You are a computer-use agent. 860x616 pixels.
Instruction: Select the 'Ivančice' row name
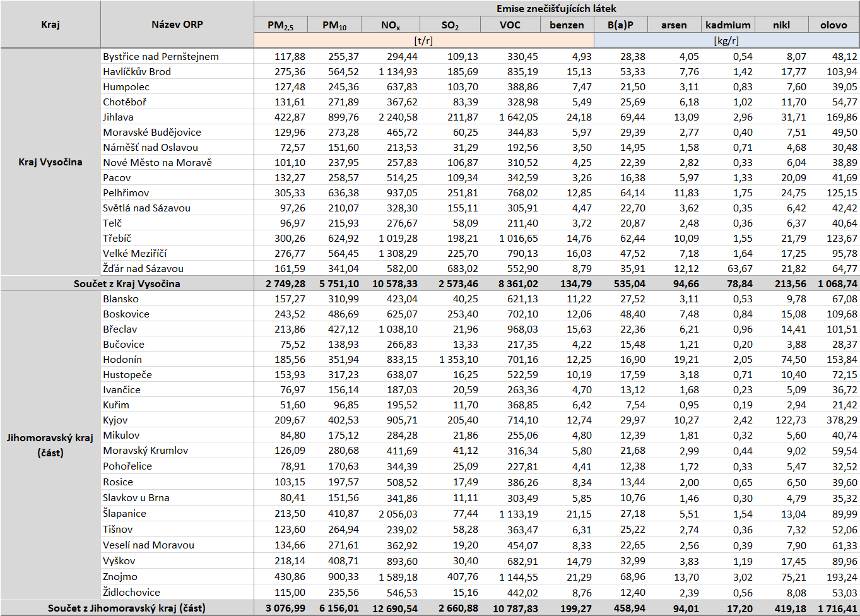tap(122, 389)
